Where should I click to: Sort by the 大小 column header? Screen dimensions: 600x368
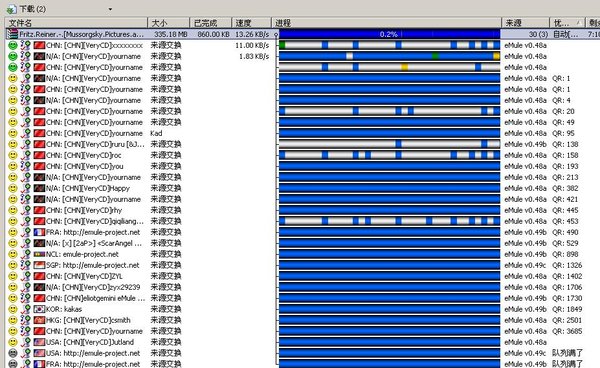coord(169,23)
